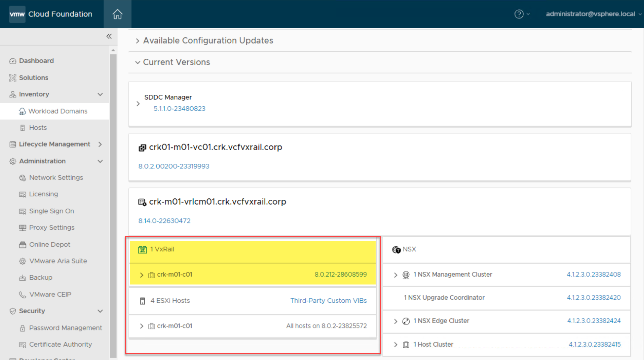
Task: Click the sidebar vertical scrollbar
Action: click(x=113, y=206)
